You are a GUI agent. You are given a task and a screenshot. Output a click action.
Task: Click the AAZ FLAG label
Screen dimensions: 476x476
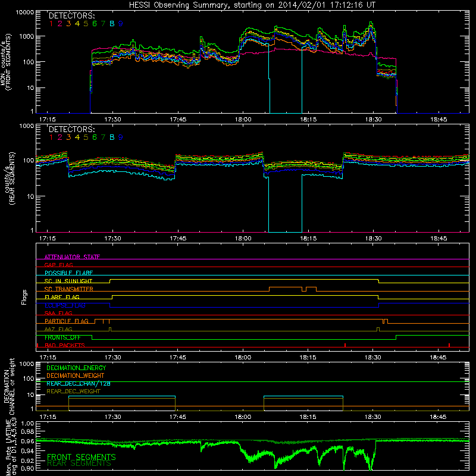click(x=58, y=329)
